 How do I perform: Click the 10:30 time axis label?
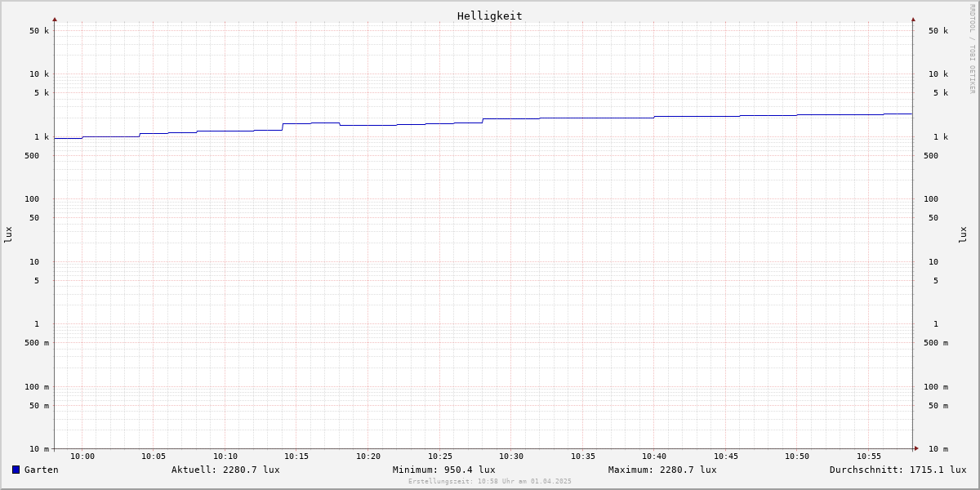click(511, 457)
